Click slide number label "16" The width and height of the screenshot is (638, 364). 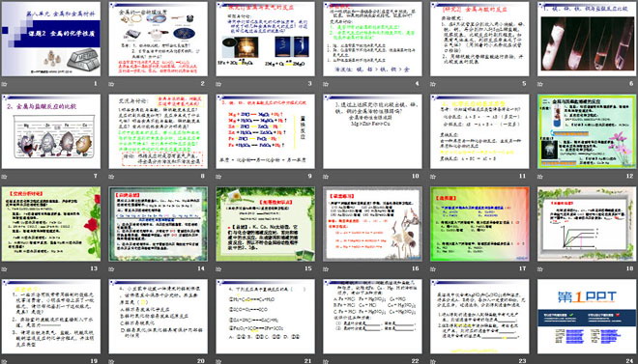tap(415, 268)
